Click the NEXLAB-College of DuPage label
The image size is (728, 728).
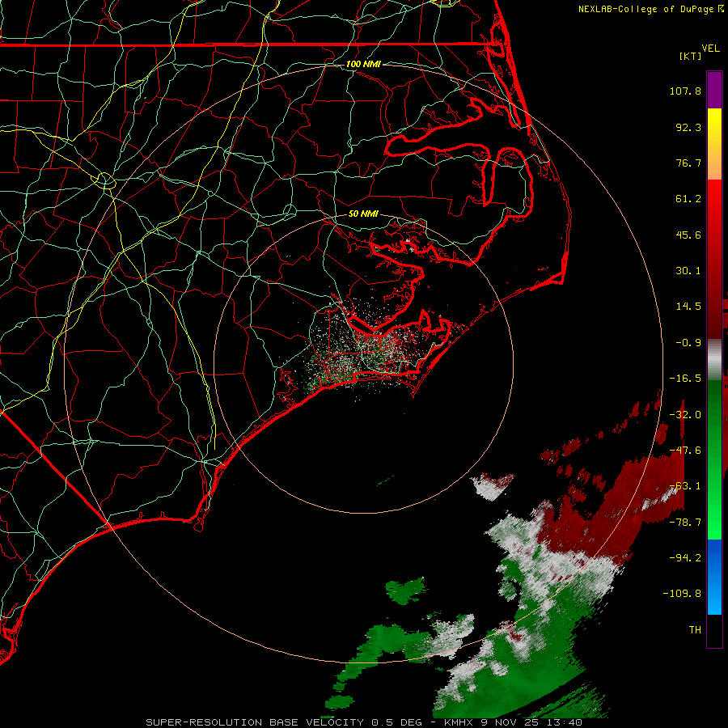[x=645, y=9]
